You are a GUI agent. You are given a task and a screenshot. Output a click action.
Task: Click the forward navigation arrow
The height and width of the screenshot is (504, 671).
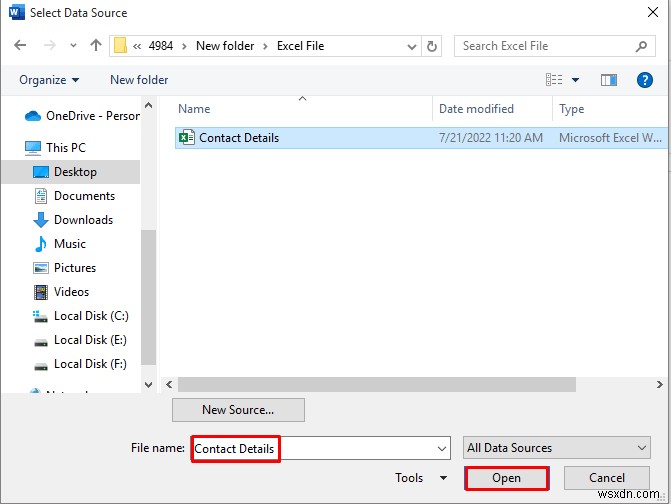coord(50,45)
